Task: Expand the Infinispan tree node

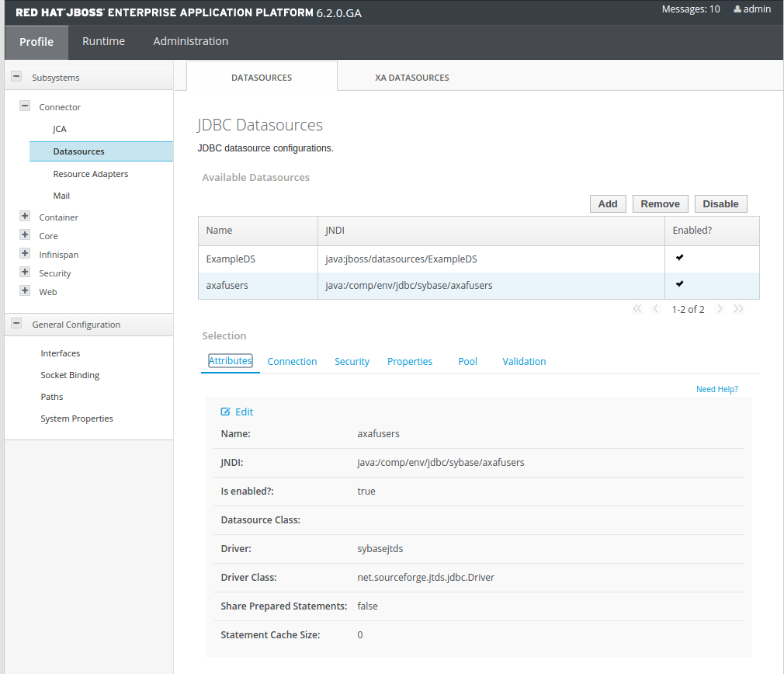Action: 25,253
